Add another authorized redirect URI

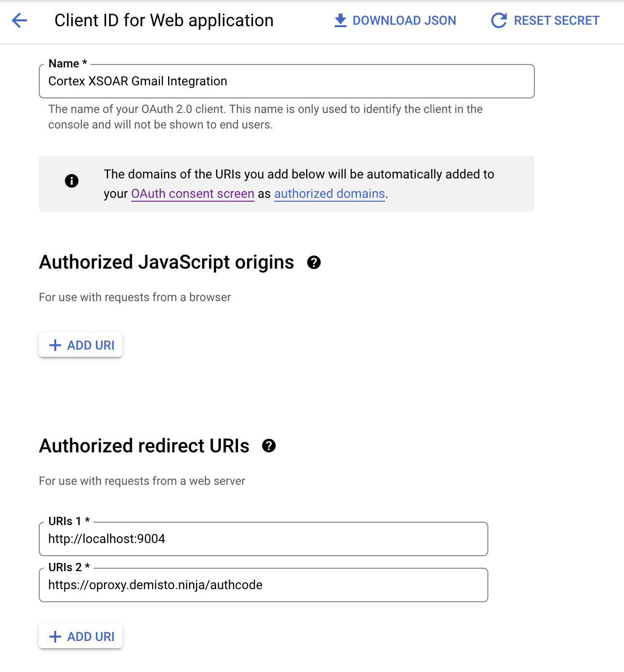tap(80, 636)
